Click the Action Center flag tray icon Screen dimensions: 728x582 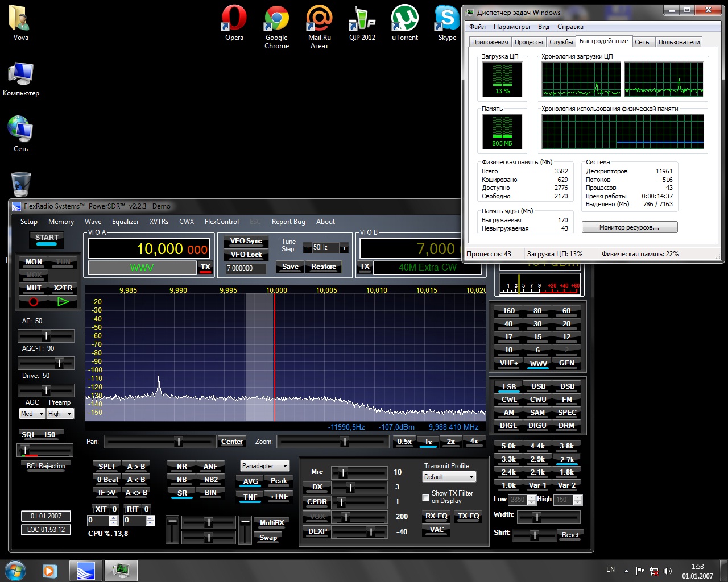coord(640,571)
